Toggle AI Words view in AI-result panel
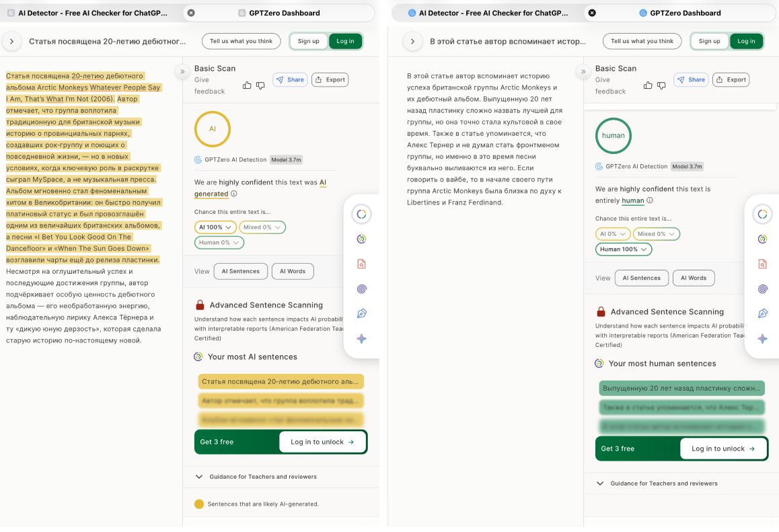The width and height of the screenshot is (779, 532). click(293, 271)
